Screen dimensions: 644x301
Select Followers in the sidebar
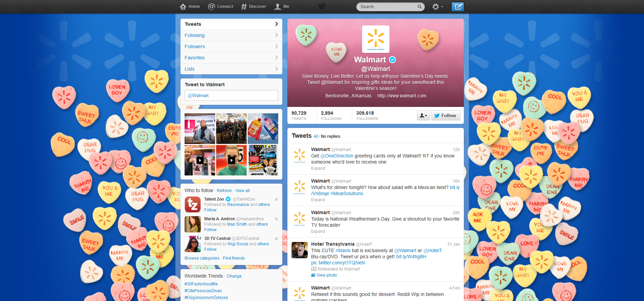pos(231,46)
